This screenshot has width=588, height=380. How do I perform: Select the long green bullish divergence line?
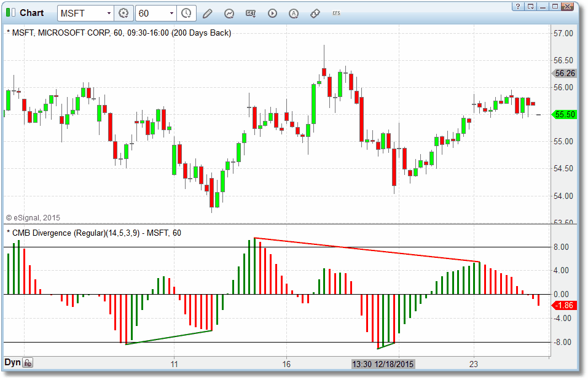(x=169, y=337)
